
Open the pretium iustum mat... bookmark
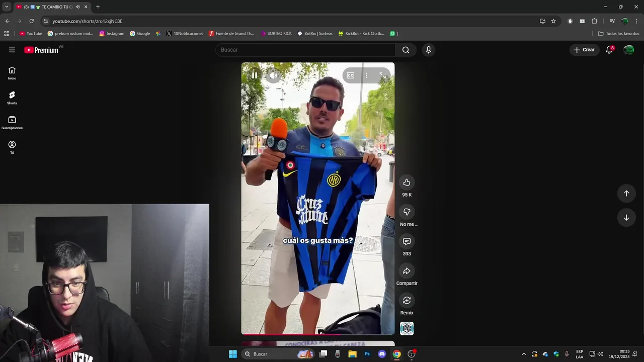(x=70, y=34)
